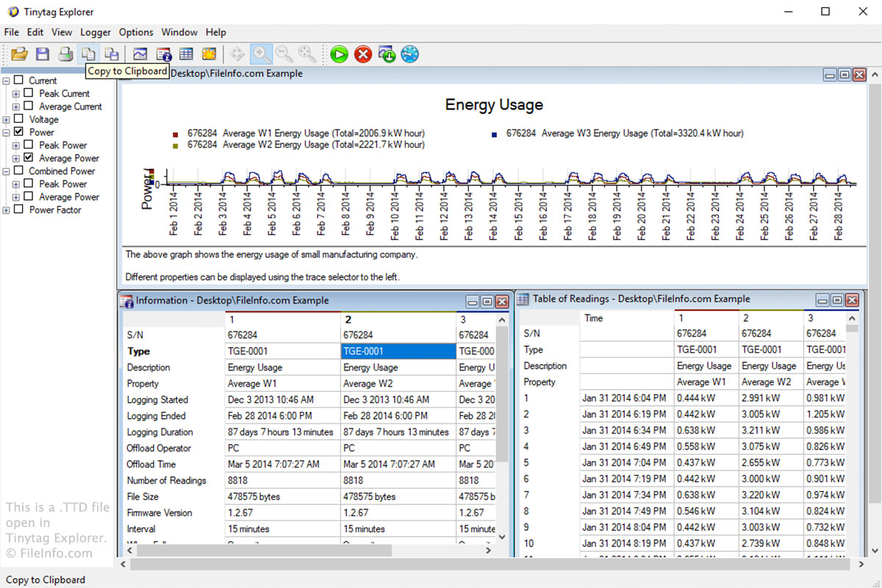Click the Save floppy disk icon
The width and height of the screenshot is (882, 588).
point(43,54)
